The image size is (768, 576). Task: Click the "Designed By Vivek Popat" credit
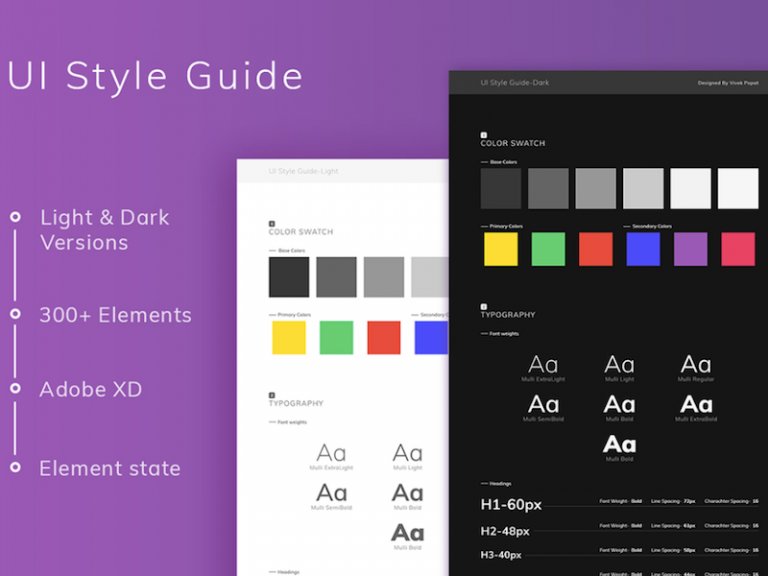pos(728,83)
